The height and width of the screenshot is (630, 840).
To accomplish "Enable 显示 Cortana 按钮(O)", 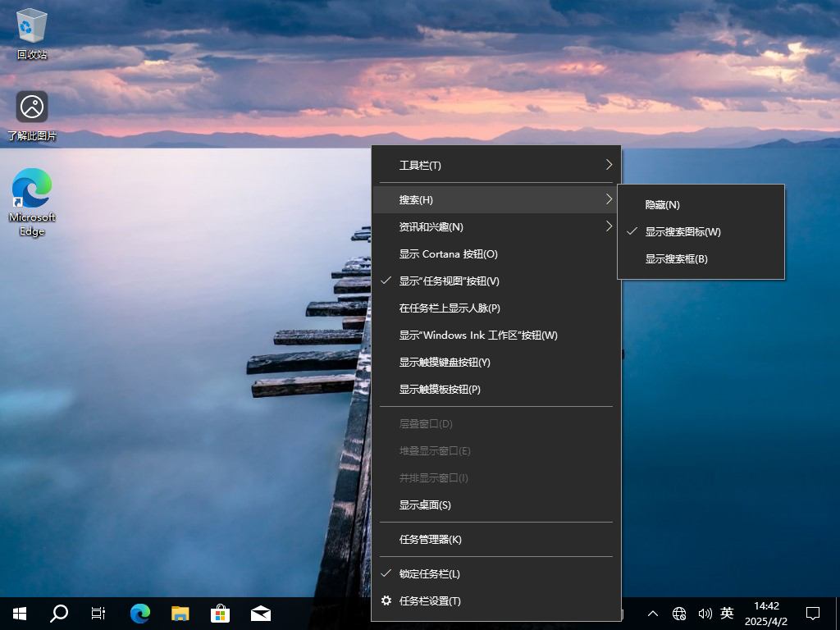I will tap(496, 254).
